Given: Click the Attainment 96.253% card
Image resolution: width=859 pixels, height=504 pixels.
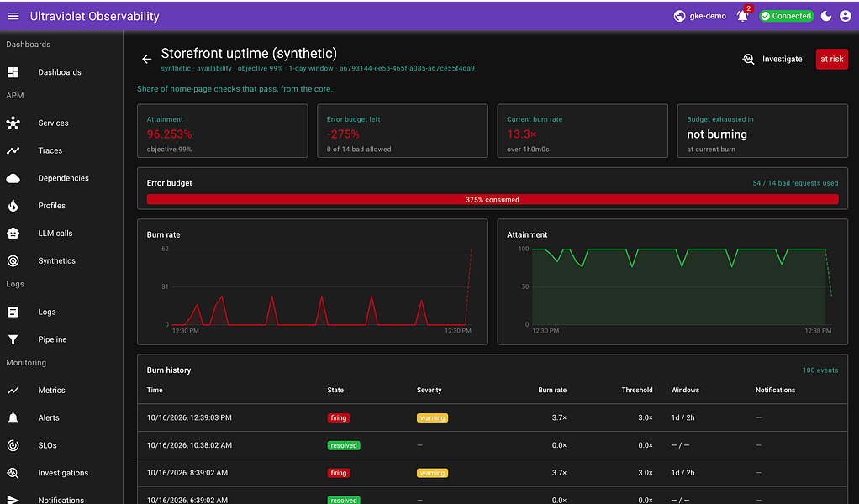Looking at the screenshot, I should pyautogui.click(x=223, y=131).
